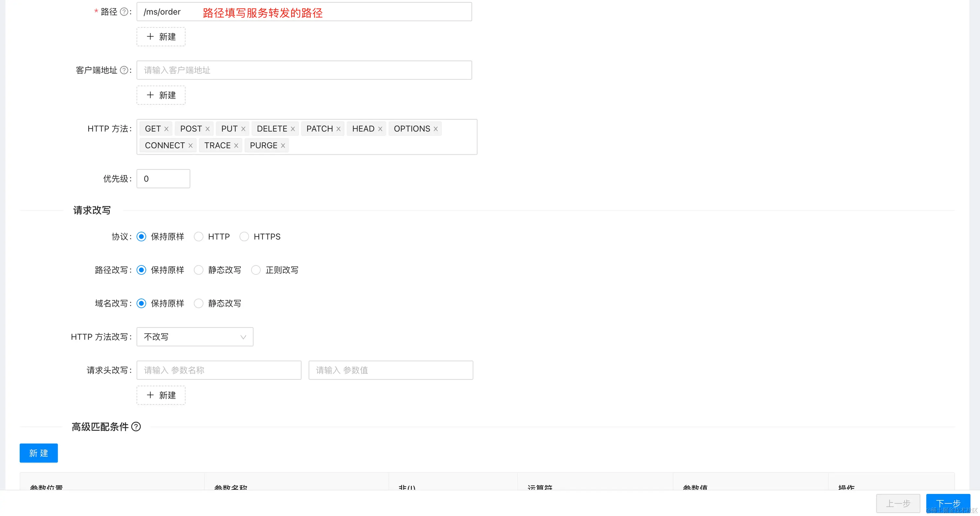Focus the 客户端地址 input field

(304, 70)
